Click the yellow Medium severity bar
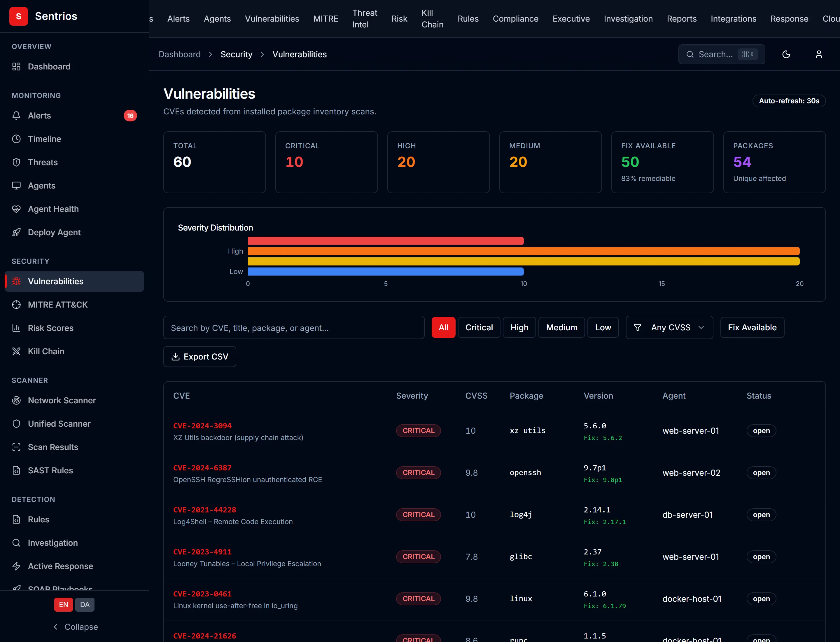The width and height of the screenshot is (840, 642). (x=523, y=261)
